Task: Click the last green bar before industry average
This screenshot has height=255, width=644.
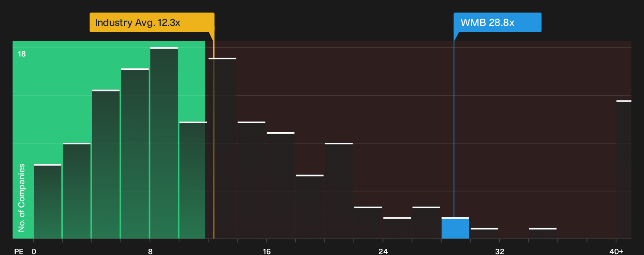Action: [x=192, y=180]
